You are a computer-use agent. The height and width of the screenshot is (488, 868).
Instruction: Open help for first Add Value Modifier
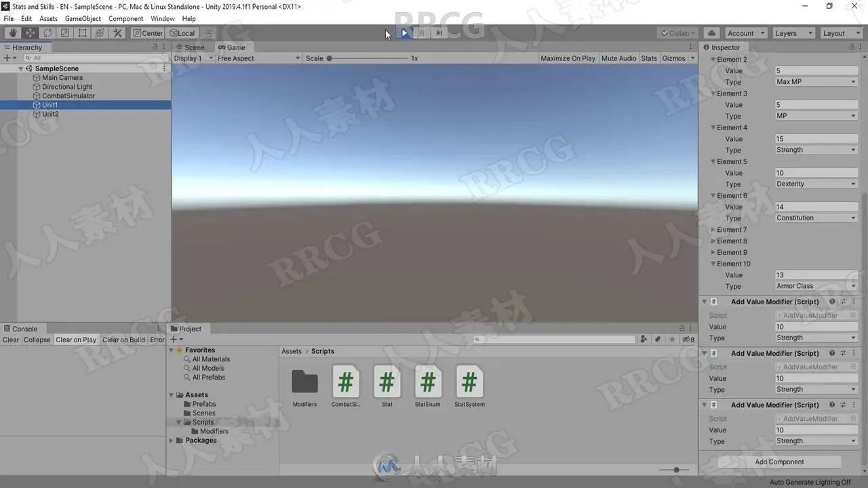(x=832, y=302)
